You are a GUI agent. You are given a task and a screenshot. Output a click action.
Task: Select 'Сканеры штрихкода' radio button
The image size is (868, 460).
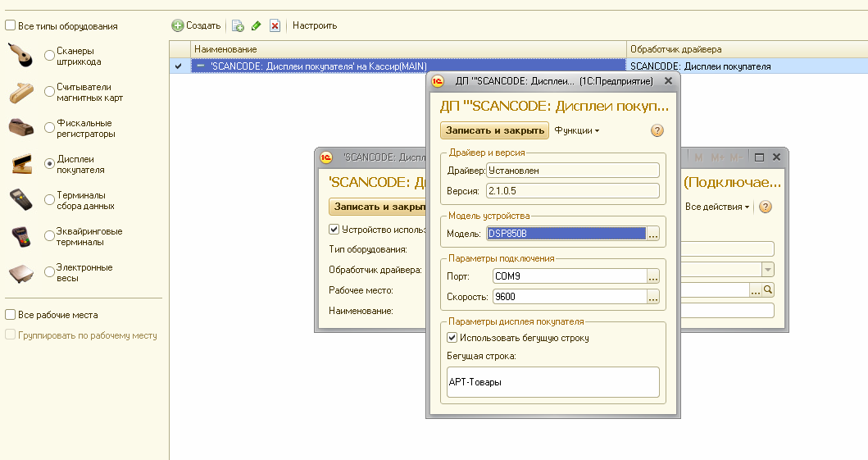click(50, 56)
